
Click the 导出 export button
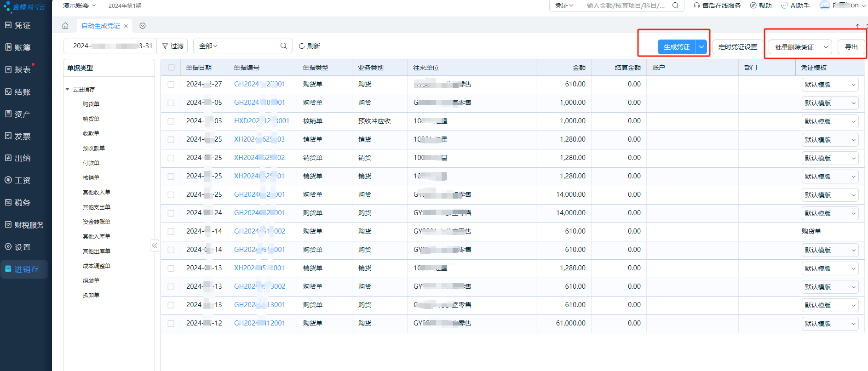(851, 47)
